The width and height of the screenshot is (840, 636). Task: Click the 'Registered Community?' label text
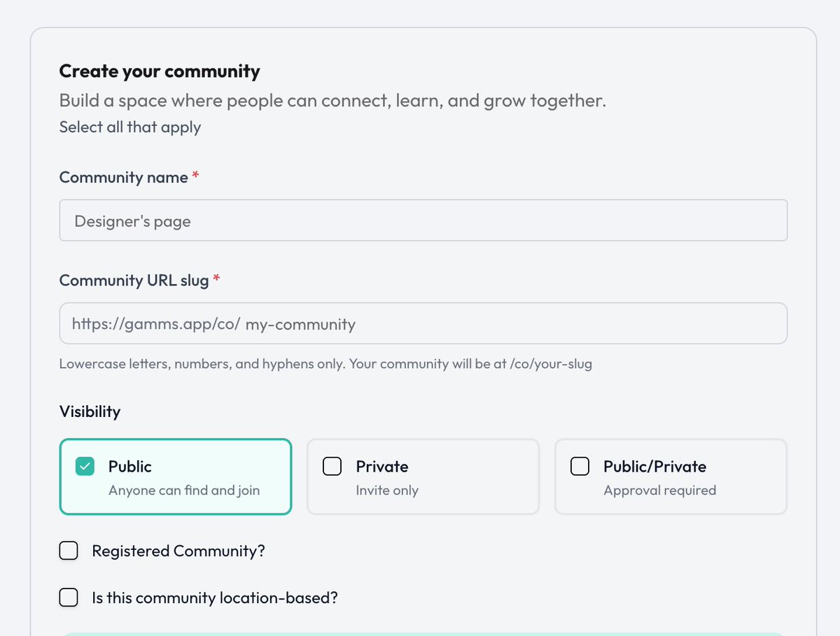pos(178,551)
